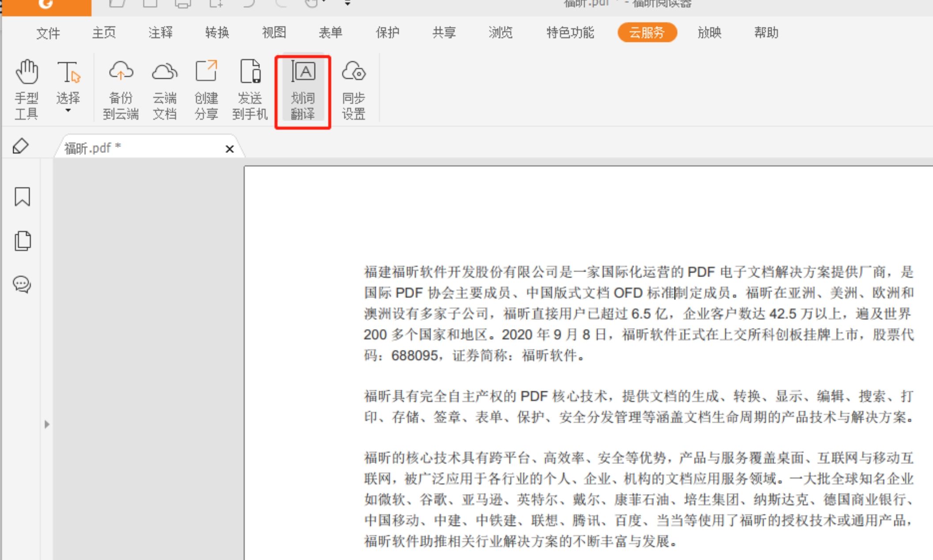Open the page thumbnails sidebar panel
The image size is (933, 560).
point(22,241)
